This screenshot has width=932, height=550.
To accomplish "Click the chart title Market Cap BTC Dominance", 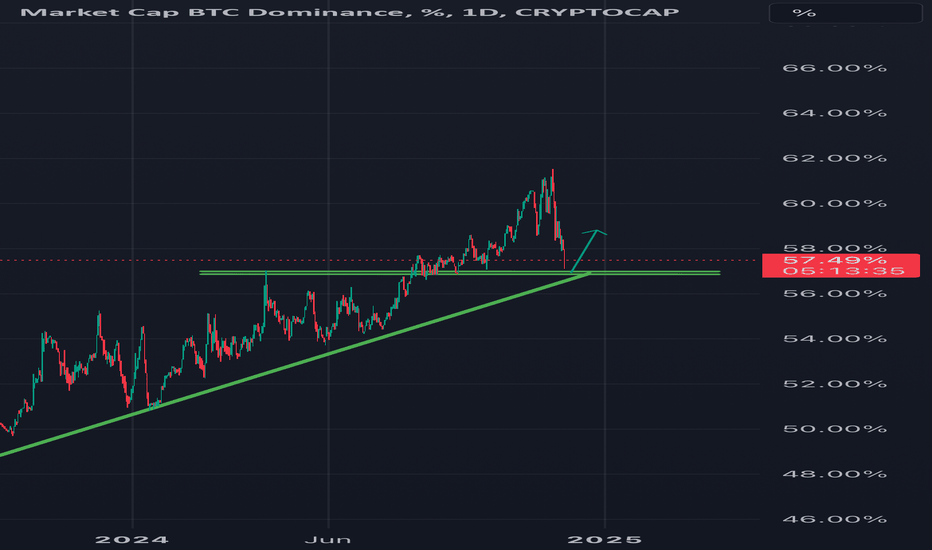I will tap(349, 12).
